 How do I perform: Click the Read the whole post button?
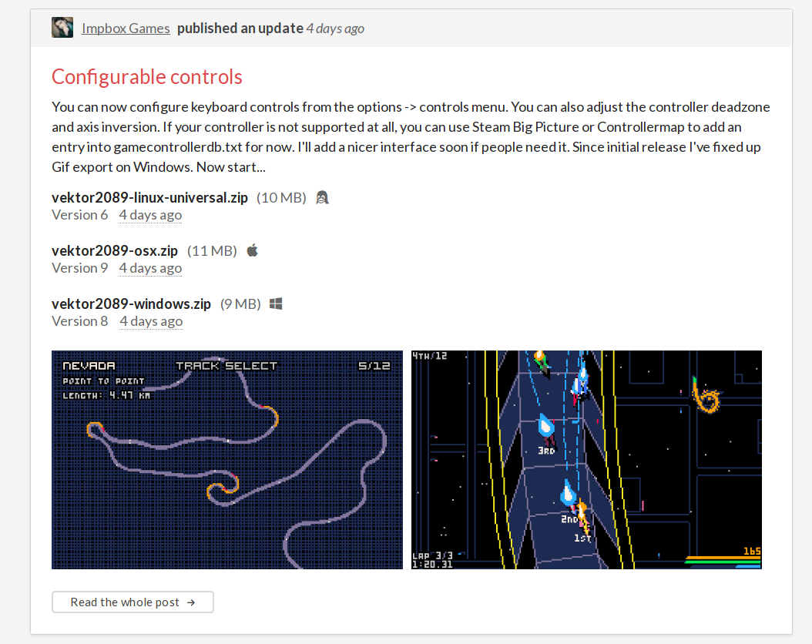[x=133, y=602]
